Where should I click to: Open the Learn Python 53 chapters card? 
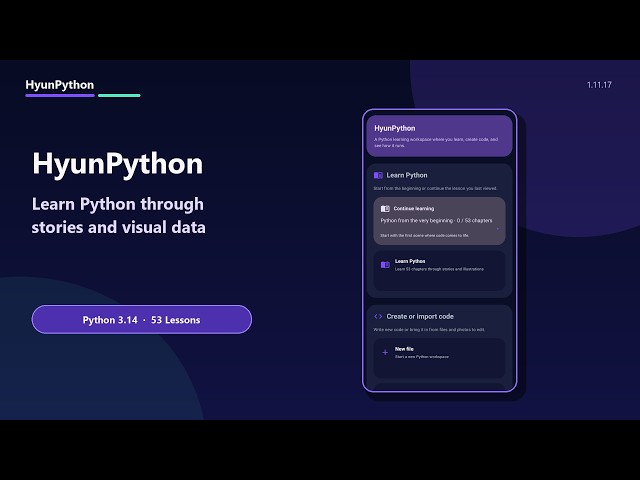[439, 271]
